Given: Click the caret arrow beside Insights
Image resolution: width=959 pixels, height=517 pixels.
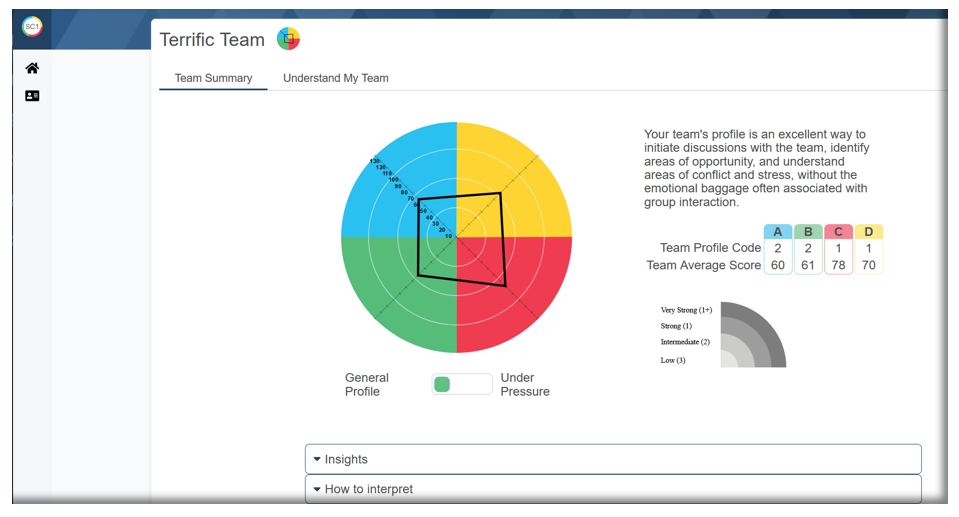Looking at the screenshot, I should pyautogui.click(x=317, y=459).
